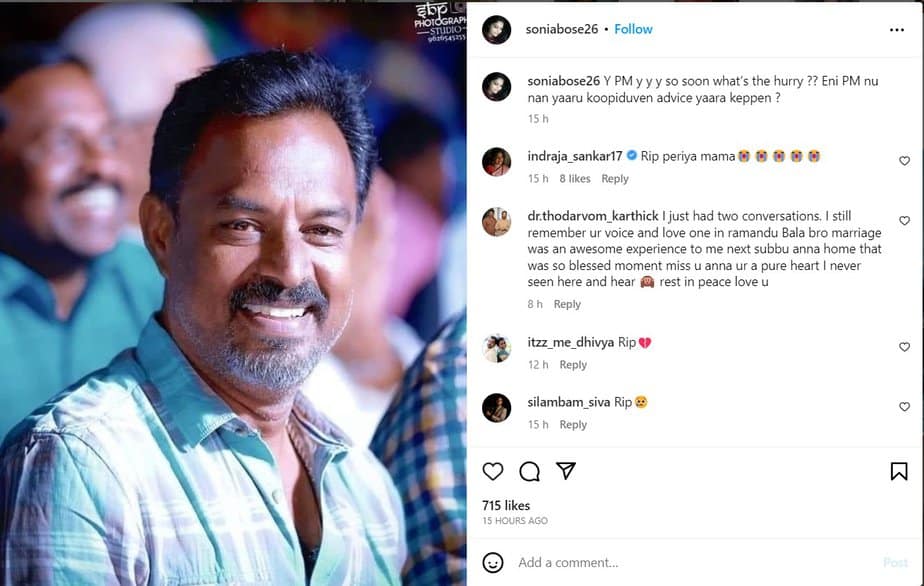
Task: Open dr.thodarvom_karthick's profile avatar
Action: click(497, 221)
